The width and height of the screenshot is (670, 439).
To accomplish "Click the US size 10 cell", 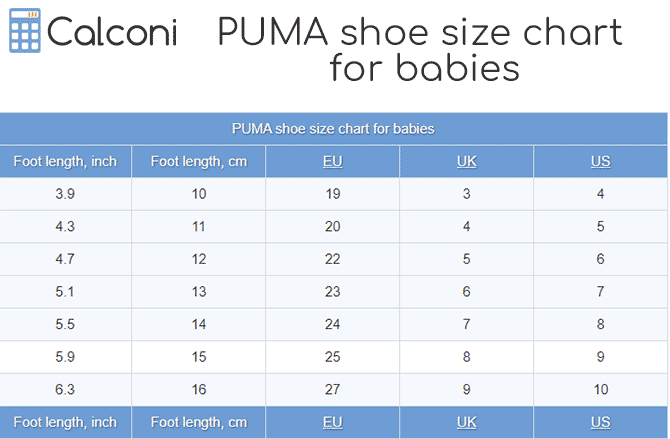I will pyautogui.click(x=600, y=389).
